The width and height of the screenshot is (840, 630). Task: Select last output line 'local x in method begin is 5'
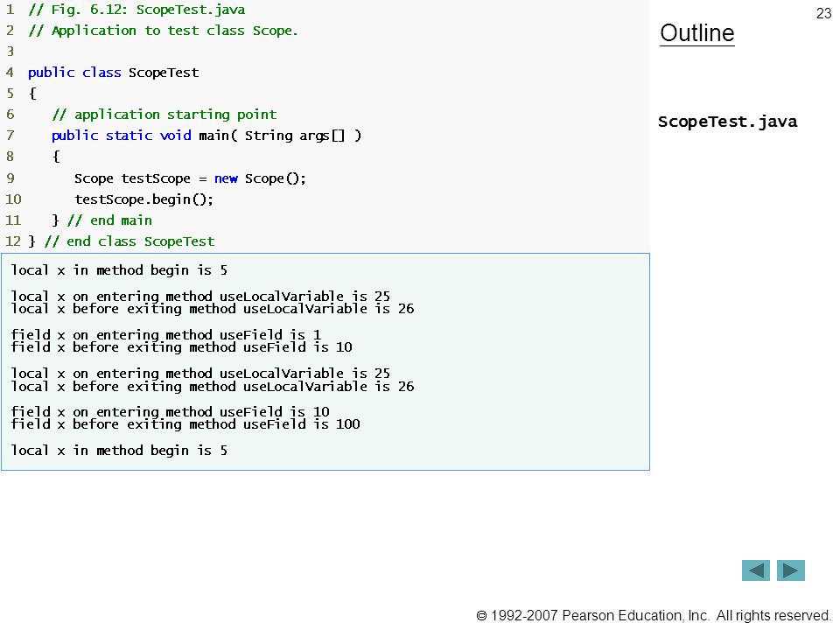point(119,451)
